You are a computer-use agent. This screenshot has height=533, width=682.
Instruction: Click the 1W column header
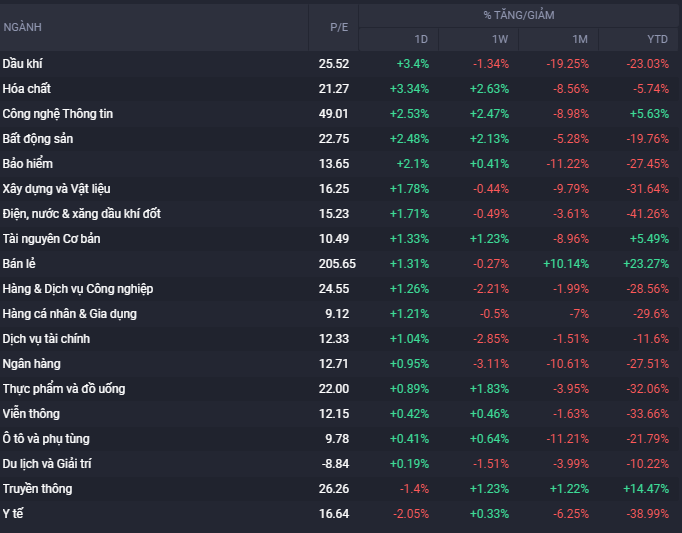point(500,39)
